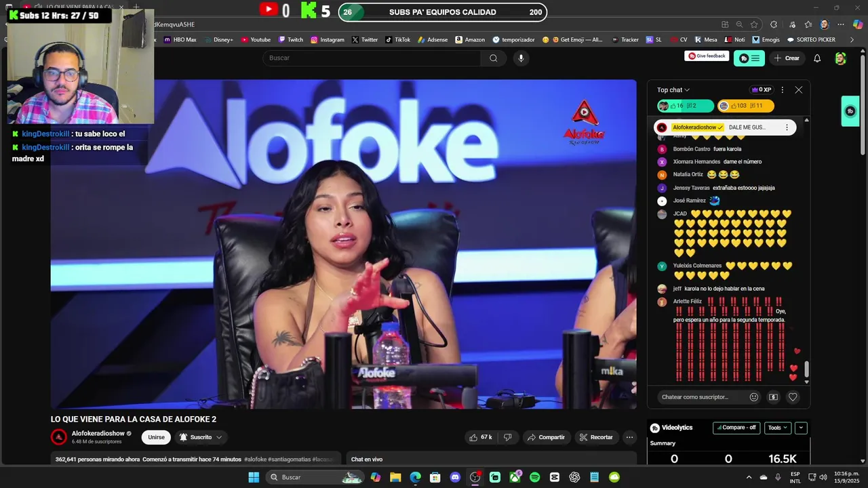The height and width of the screenshot is (488, 868).
Task: Toggle Videolytics Compare - off button
Action: pos(736,428)
